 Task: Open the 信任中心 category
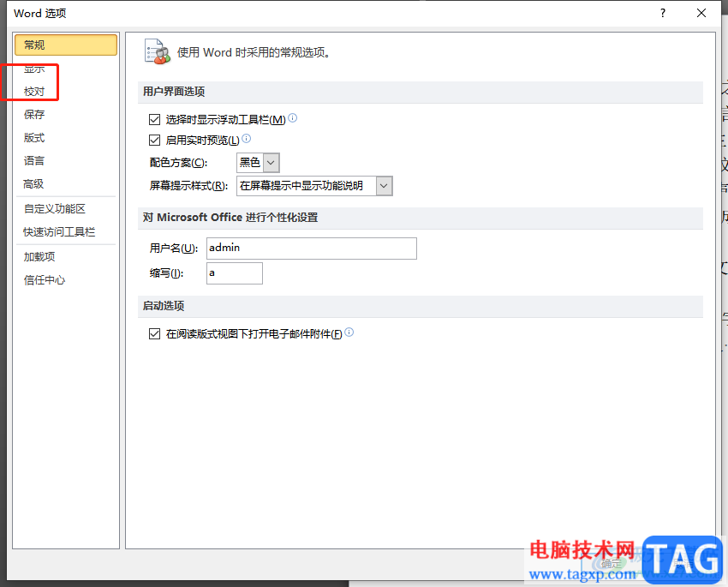(x=45, y=280)
